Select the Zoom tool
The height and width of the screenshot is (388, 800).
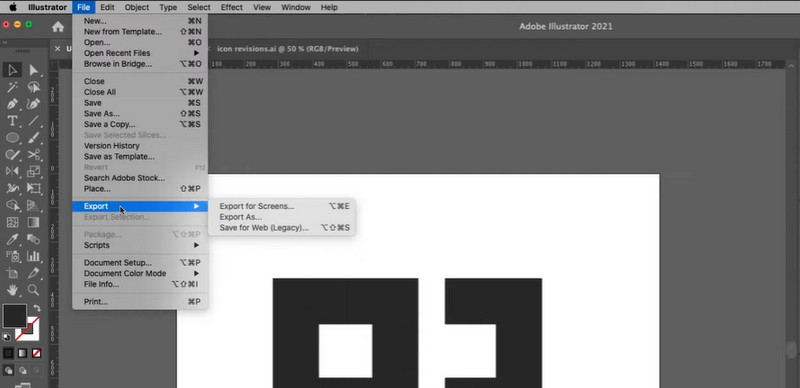pyautogui.click(x=34, y=290)
